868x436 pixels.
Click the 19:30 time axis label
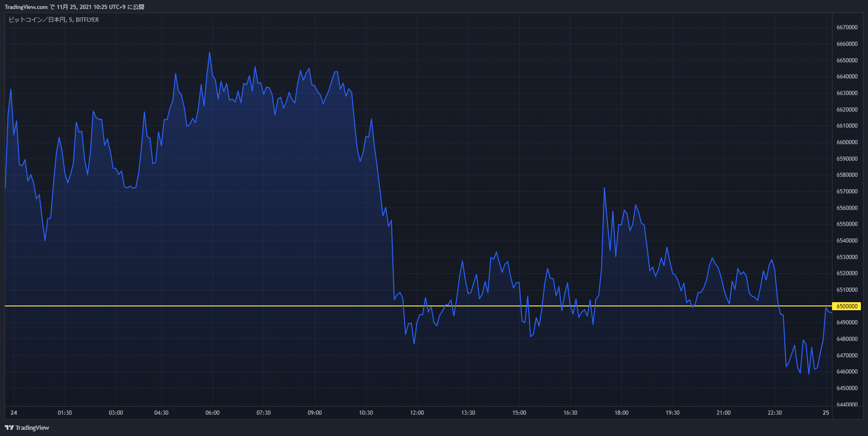[x=673, y=413]
